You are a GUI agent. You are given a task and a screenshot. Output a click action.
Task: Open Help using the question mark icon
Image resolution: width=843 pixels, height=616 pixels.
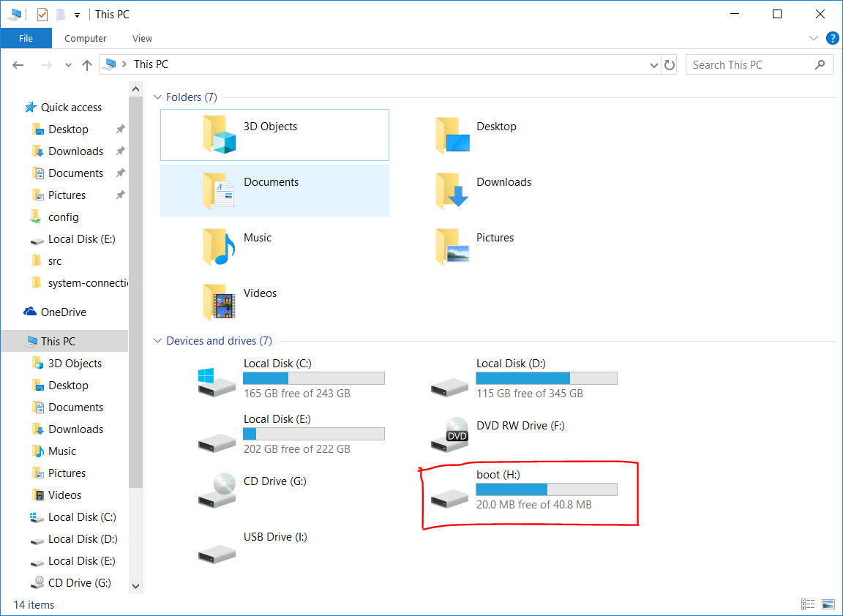click(832, 38)
